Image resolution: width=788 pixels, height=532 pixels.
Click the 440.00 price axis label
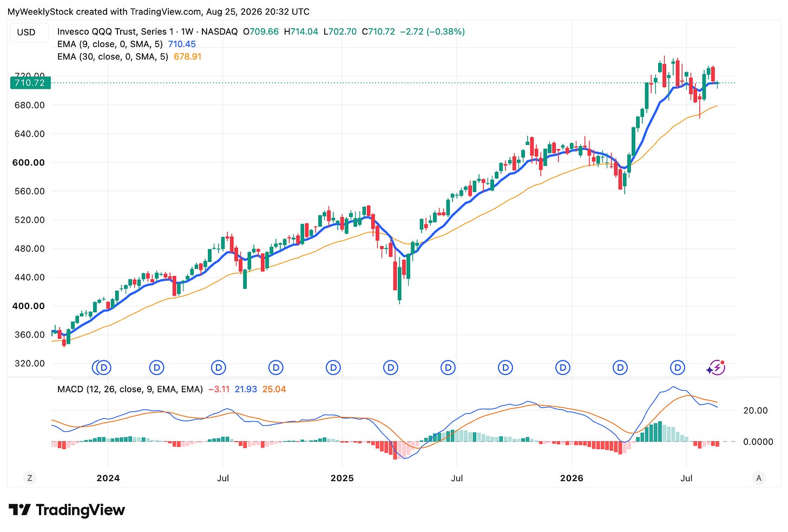pos(30,277)
